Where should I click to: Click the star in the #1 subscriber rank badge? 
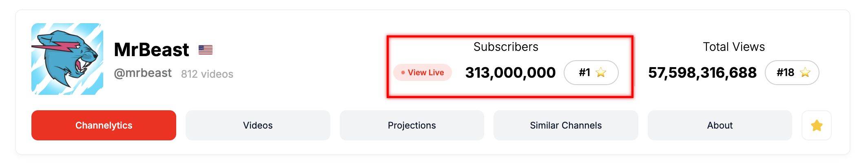coord(601,72)
